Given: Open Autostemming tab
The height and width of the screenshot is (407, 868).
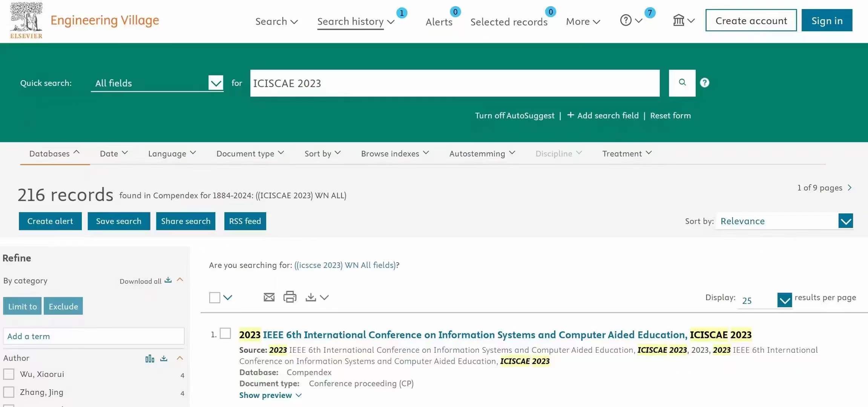Looking at the screenshot, I should coord(482,153).
